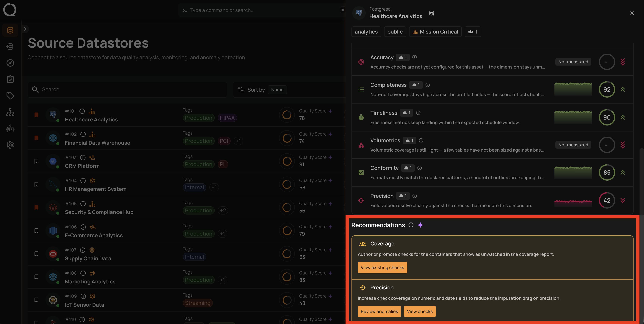Click the purple sparkle icon beside Recommendations

pyautogui.click(x=420, y=225)
